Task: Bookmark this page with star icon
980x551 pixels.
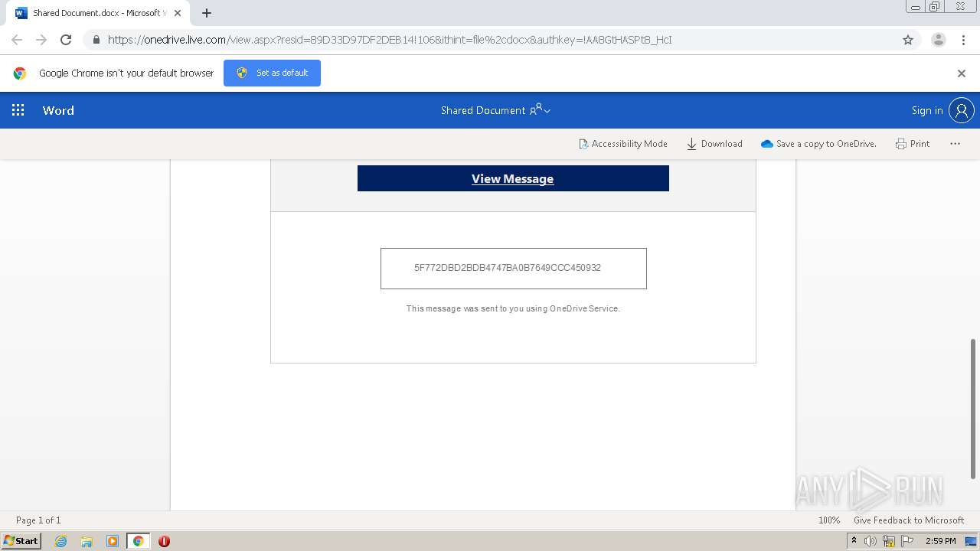Action: point(908,40)
